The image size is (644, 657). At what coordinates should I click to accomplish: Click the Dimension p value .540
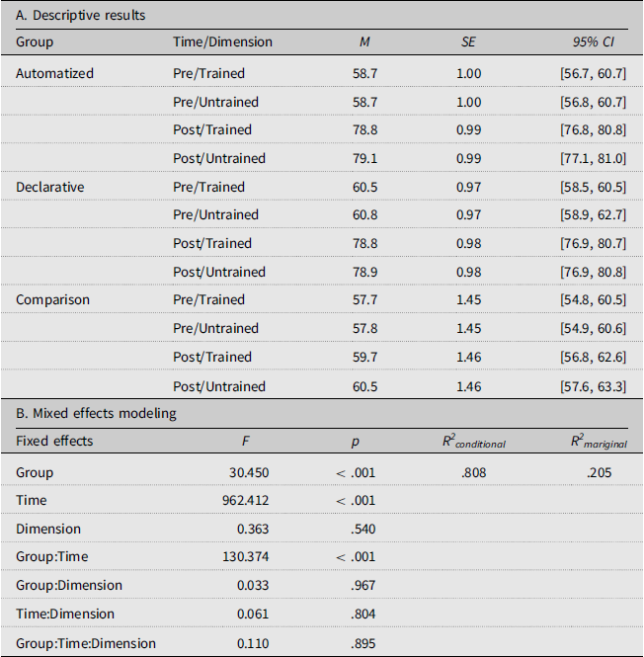(x=363, y=529)
